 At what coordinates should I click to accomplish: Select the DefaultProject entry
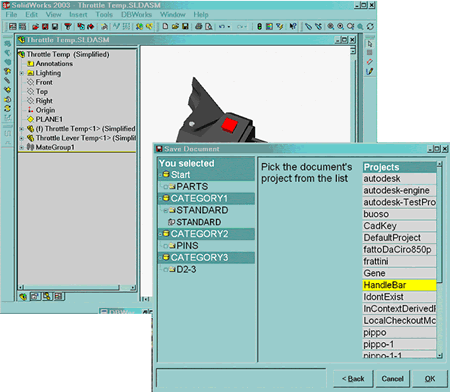(x=399, y=238)
